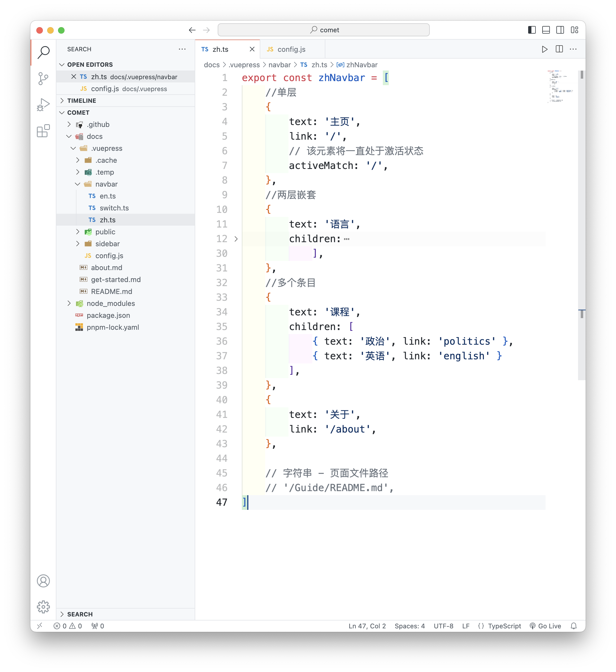
Task: Open the Source Control view
Action: (x=43, y=79)
